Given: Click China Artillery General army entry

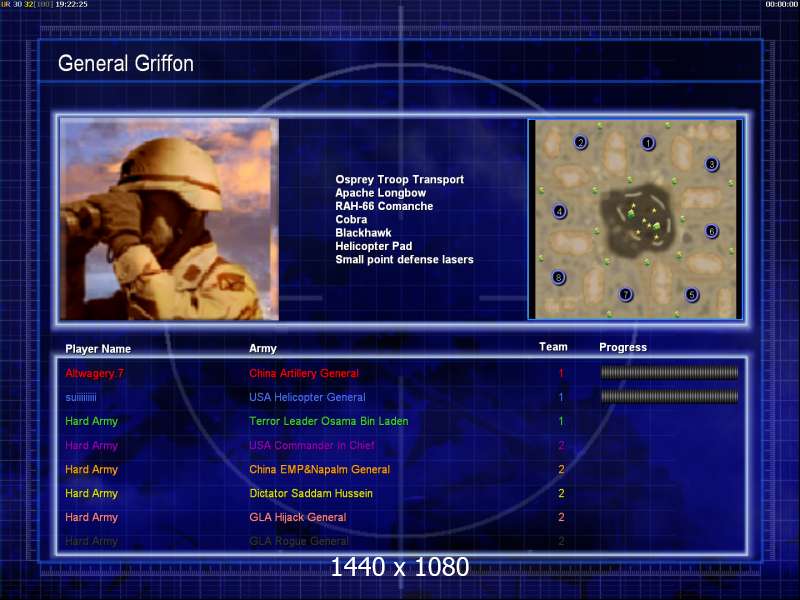Looking at the screenshot, I should click(x=304, y=373).
